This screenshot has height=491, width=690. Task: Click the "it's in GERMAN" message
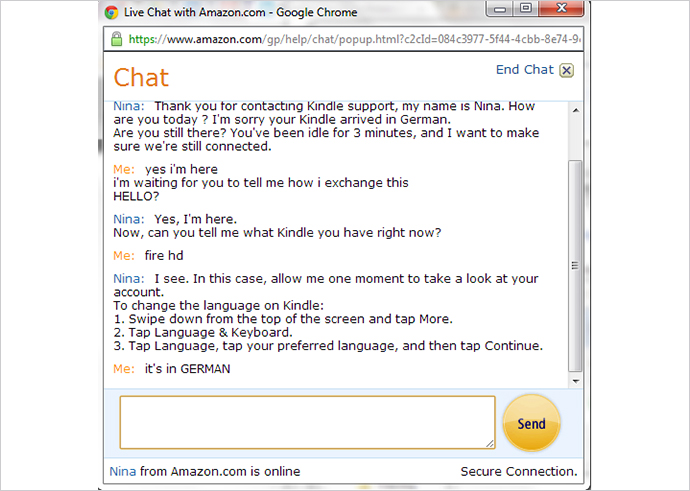[187, 369]
